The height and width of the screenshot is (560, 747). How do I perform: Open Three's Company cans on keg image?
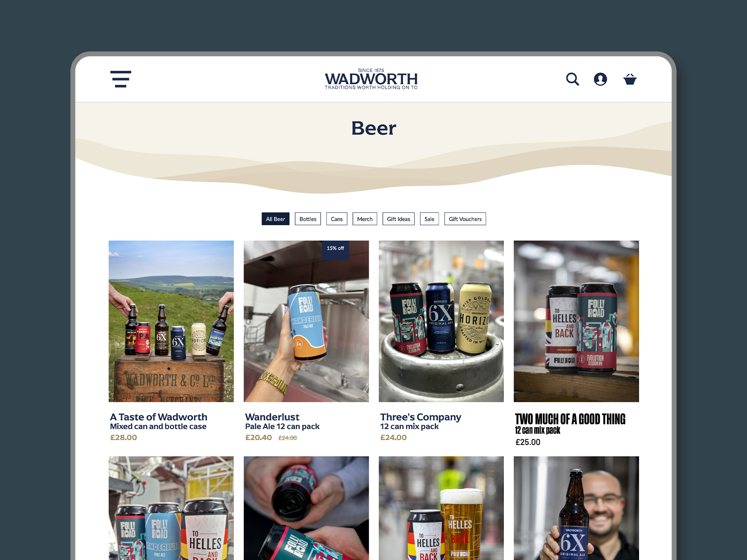[441, 321]
